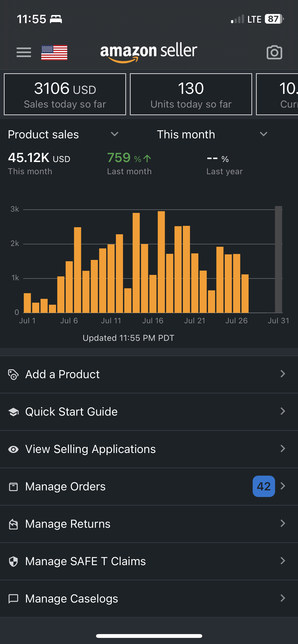
Task: Select the highlighted gray Jul 31 bar
Action: [x=278, y=259]
